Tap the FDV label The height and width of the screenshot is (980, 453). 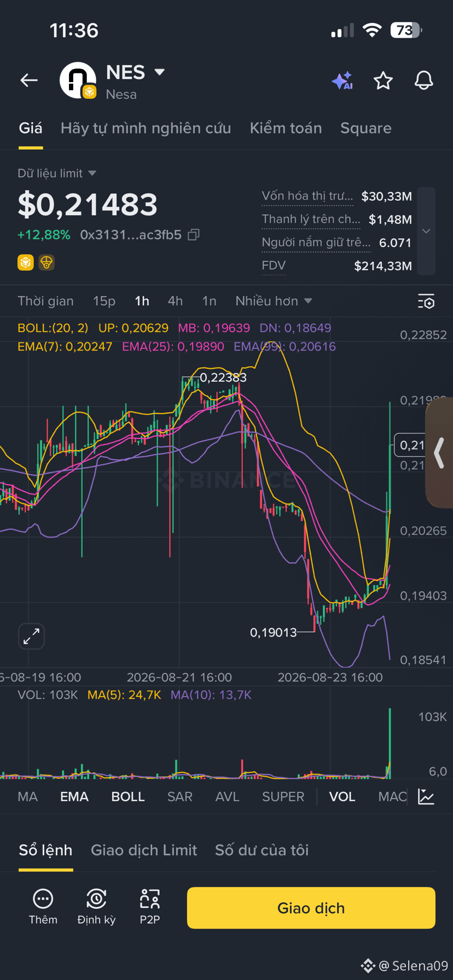274,266
